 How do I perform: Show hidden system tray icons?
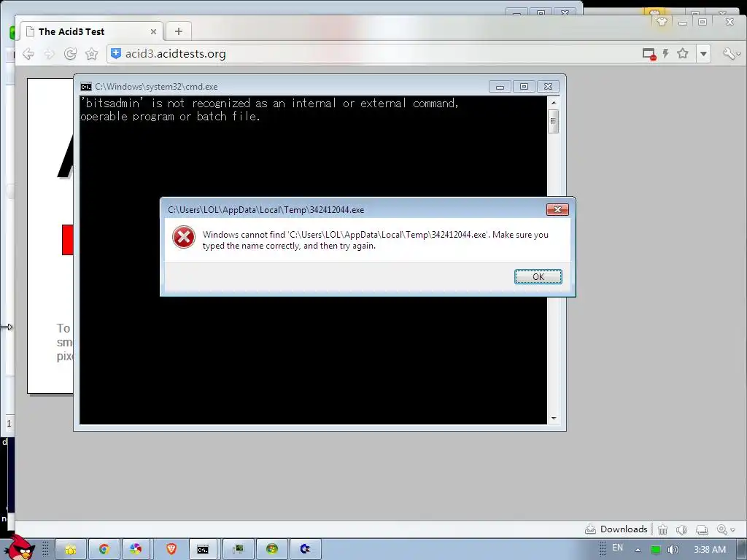coord(638,550)
